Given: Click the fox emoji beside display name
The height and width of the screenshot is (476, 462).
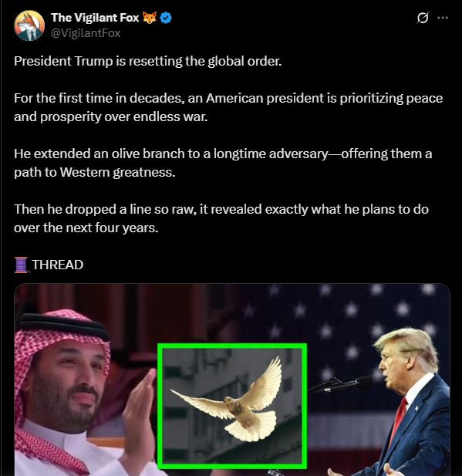Looking at the screenshot, I should click(150, 18).
